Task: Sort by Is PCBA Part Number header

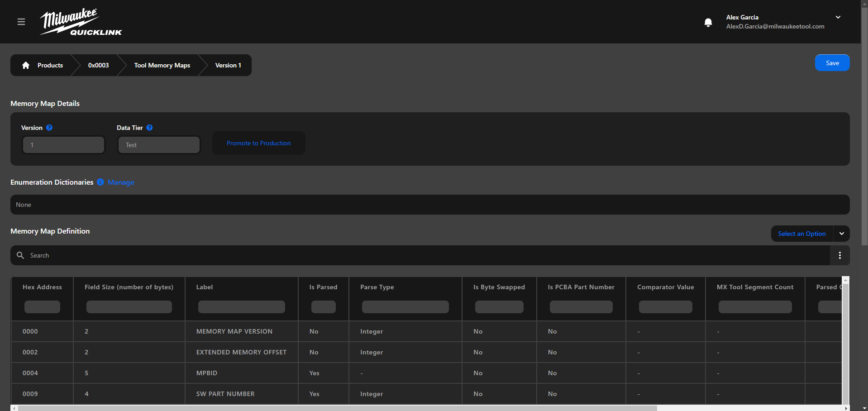Action: pos(581,287)
